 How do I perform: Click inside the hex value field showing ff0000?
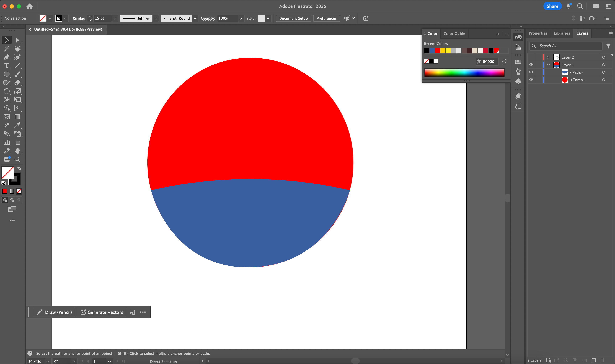coord(489,62)
